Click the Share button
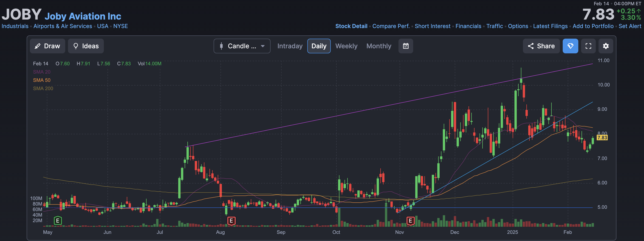Viewport: 644px width, 241px height. pos(541,46)
